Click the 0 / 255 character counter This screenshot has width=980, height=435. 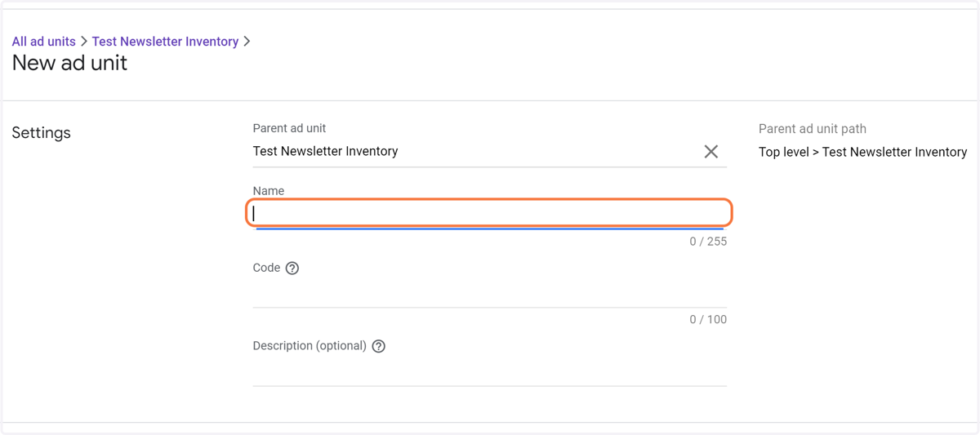[708, 242]
